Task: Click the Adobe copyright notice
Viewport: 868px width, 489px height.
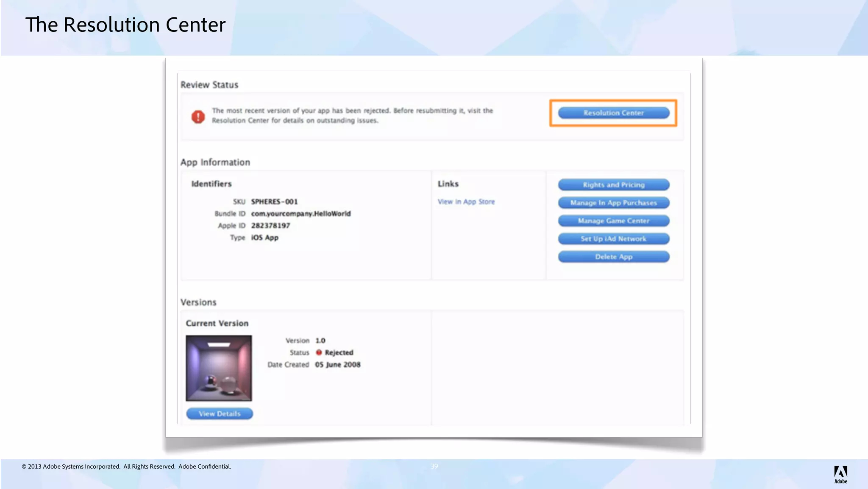Action: point(126,467)
